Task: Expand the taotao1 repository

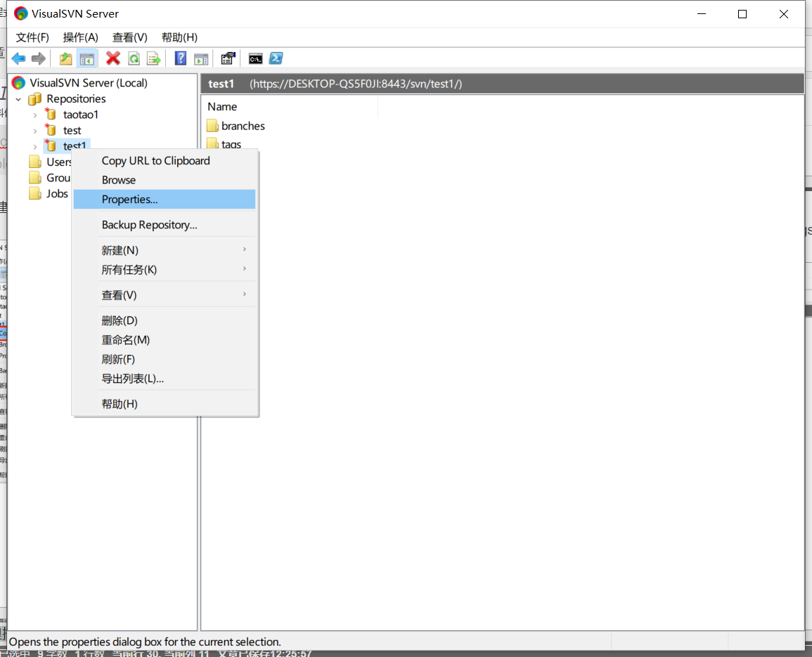Action: click(35, 115)
